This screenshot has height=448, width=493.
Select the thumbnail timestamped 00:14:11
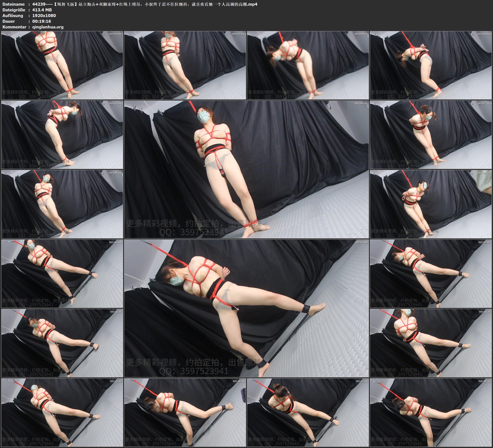click(x=431, y=343)
